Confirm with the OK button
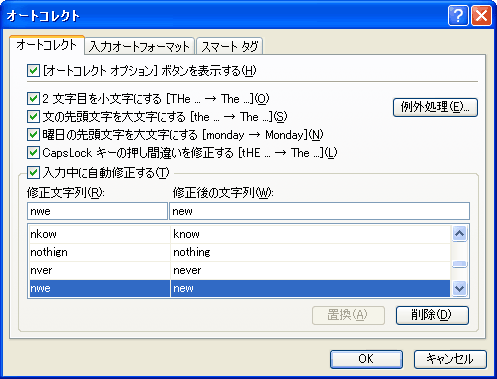The height and width of the screenshot is (379, 497). tap(366, 359)
